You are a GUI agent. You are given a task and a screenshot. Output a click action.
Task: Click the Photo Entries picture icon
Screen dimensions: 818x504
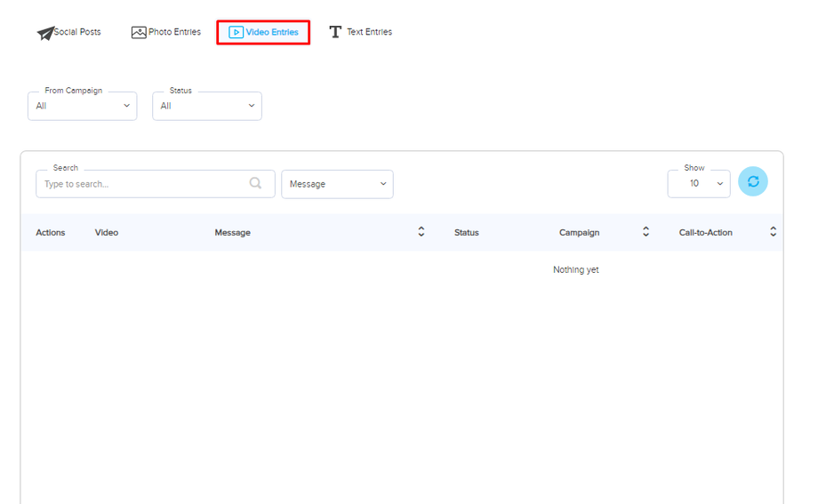pos(139,32)
